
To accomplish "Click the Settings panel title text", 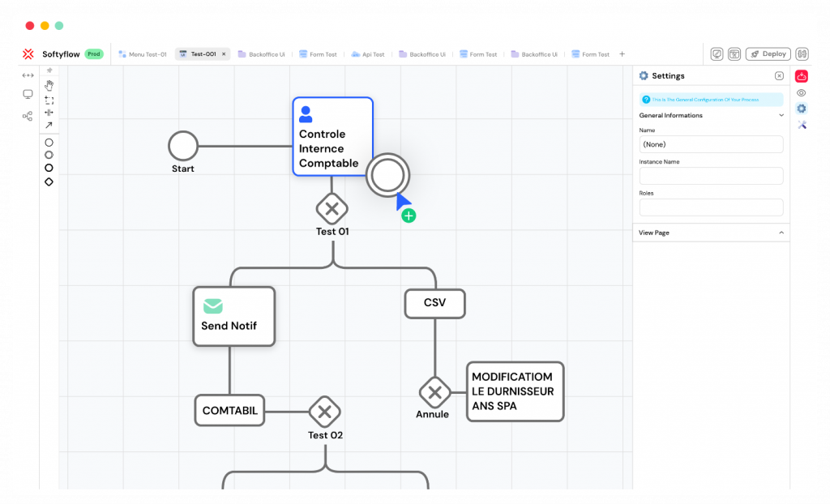I will (x=668, y=75).
